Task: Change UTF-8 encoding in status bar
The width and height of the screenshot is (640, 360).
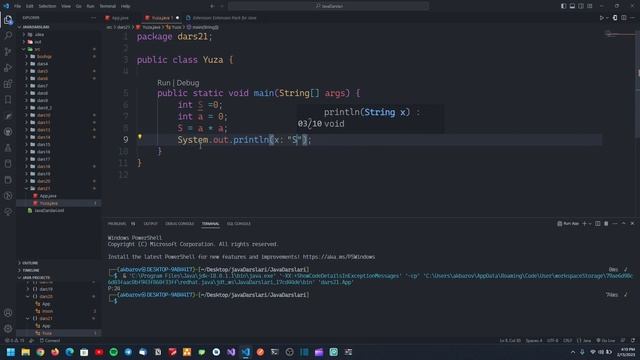Action: (x=552, y=340)
